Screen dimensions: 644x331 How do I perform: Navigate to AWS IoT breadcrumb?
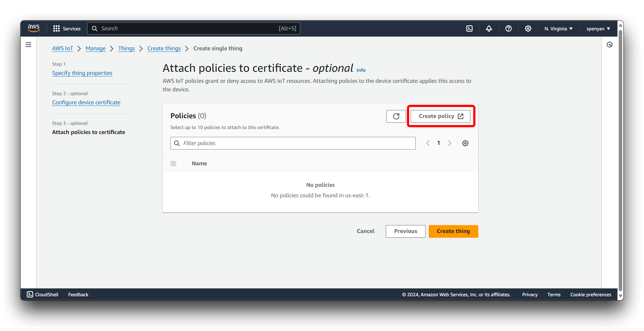tap(63, 48)
